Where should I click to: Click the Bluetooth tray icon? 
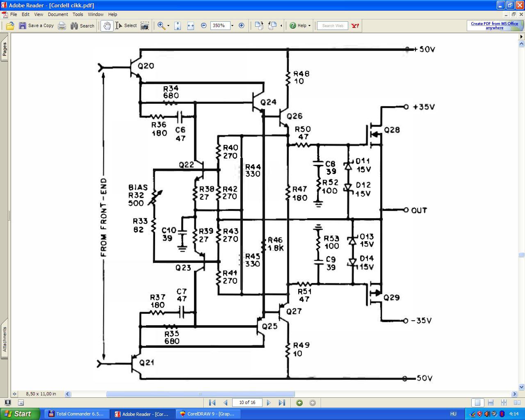click(502, 414)
